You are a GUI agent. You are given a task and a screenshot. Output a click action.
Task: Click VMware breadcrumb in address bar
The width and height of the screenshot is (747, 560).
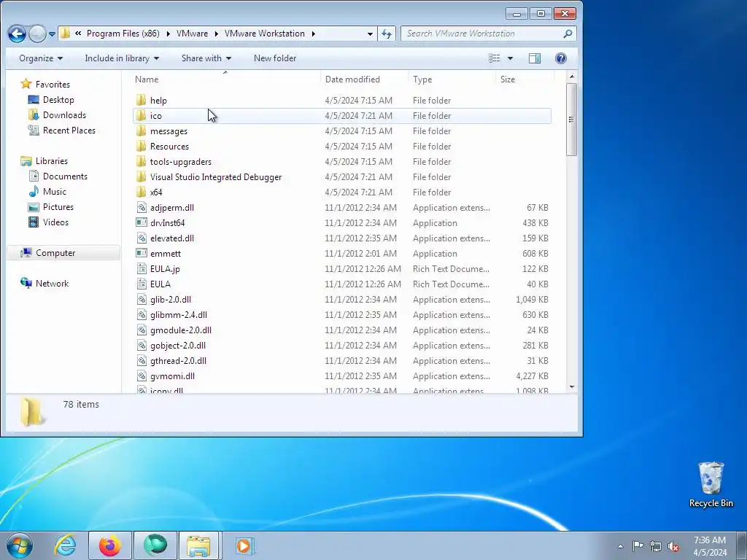(x=192, y=34)
